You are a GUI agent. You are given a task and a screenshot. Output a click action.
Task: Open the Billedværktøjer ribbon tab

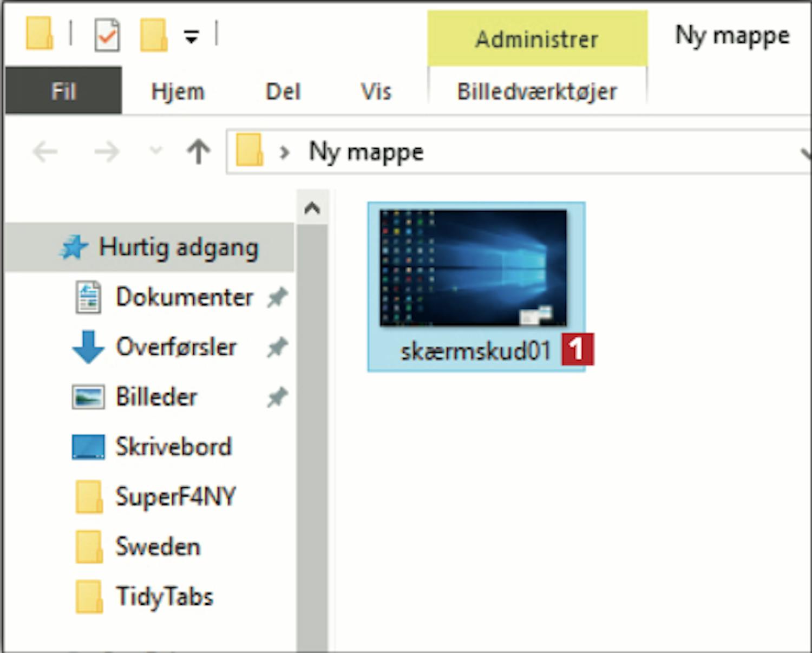point(537,92)
